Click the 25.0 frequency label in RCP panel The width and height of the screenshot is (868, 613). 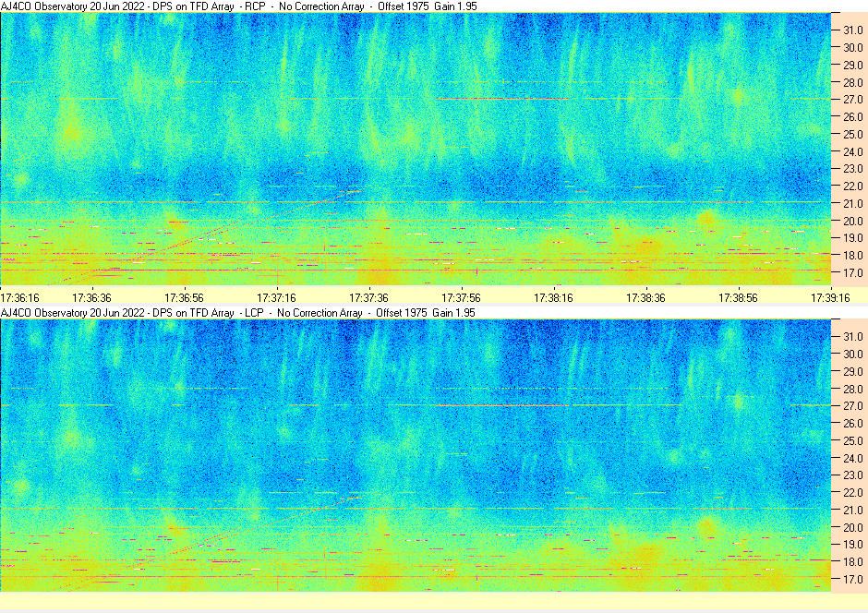coord(853,135)
